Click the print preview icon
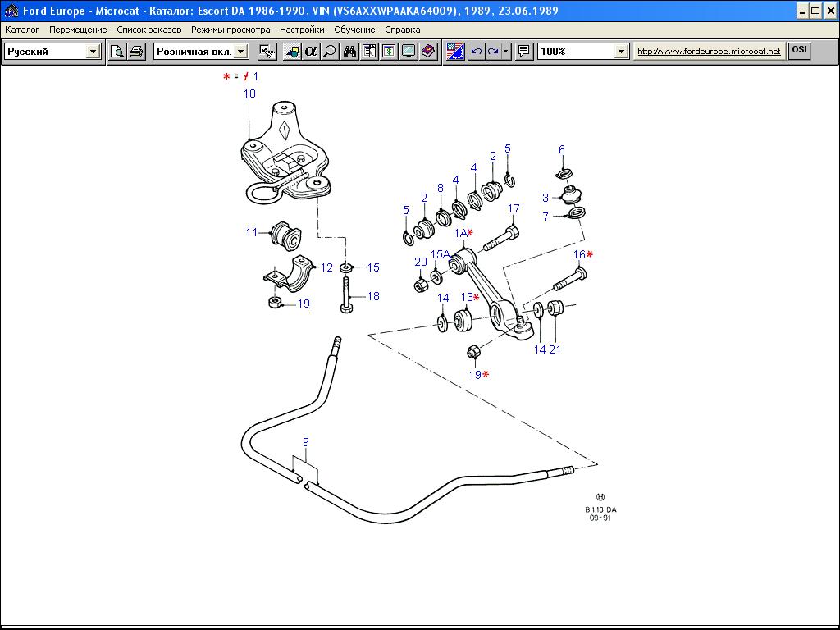 117,52
